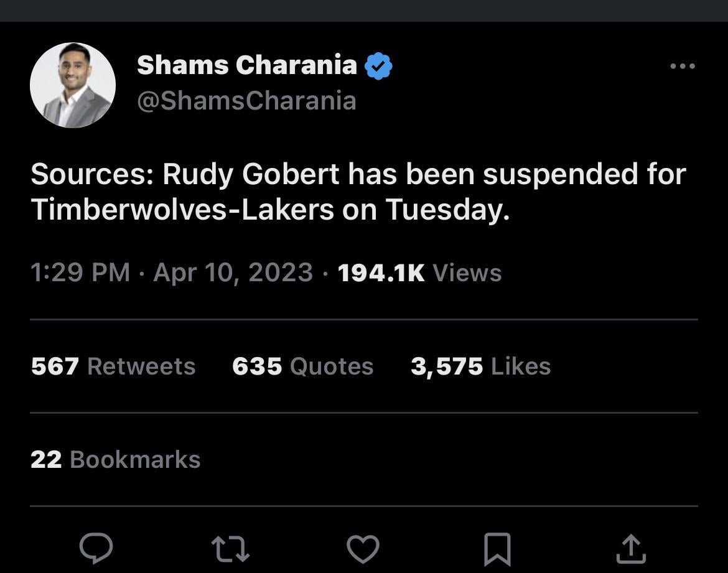This screenshot has width=728, height=573.
Task: Click the blue verified badge
Action: coord(378,66)
